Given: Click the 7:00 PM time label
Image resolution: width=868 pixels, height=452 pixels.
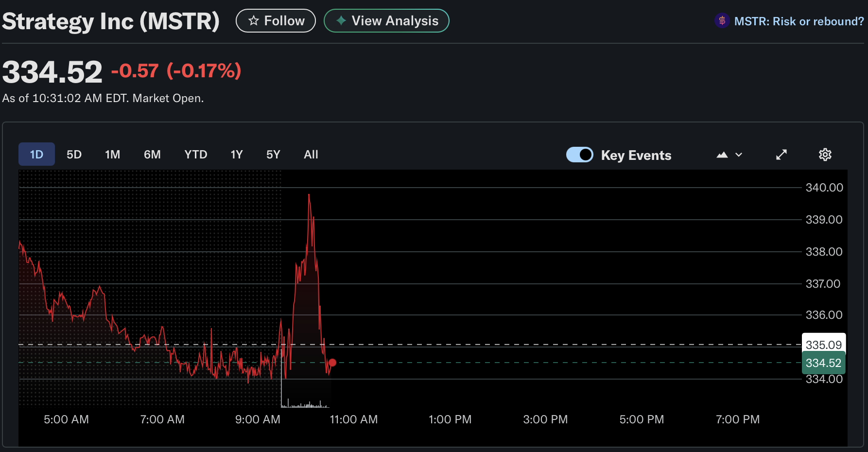Looking at the screenshot, I should [738, 419].
